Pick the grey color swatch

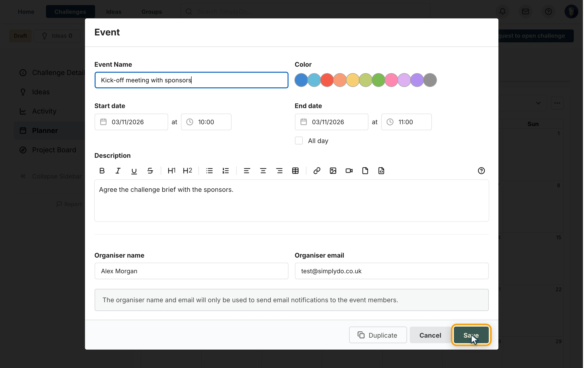(430, 80)
